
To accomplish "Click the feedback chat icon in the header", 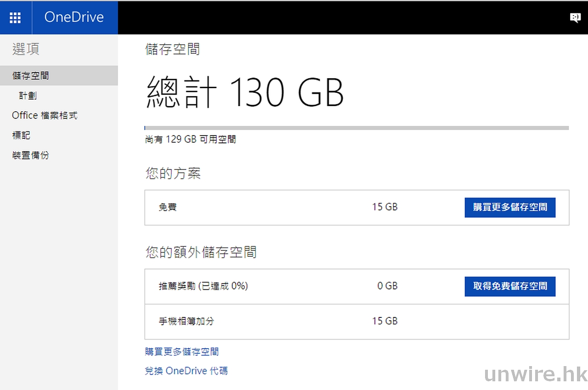I will tap(575, 17).
